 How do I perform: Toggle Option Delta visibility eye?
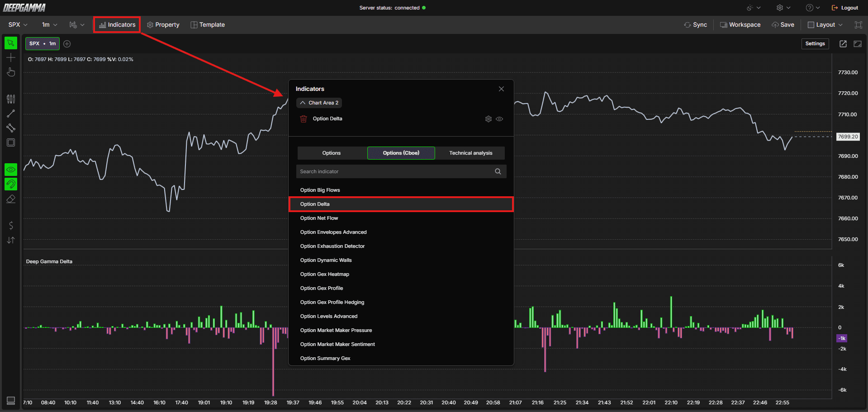point(499,119)
